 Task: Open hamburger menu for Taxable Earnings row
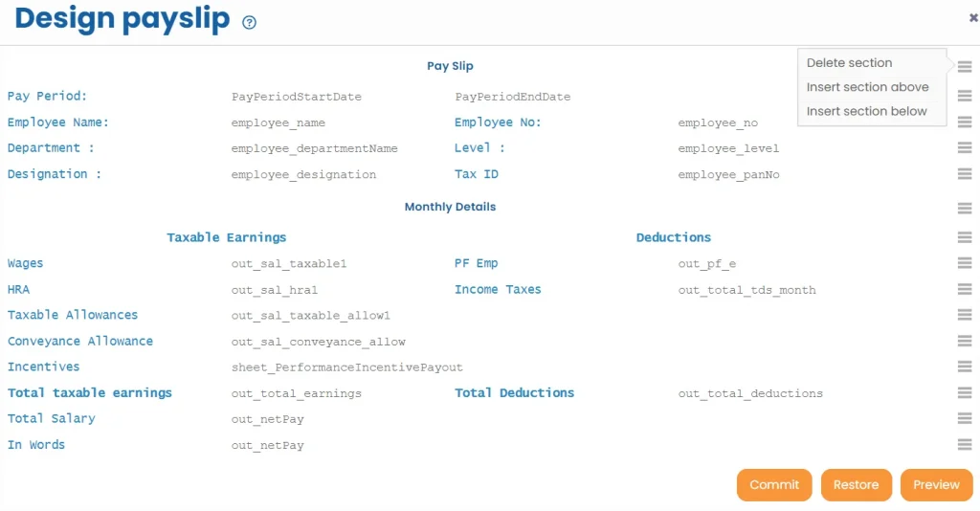[964, 237]
